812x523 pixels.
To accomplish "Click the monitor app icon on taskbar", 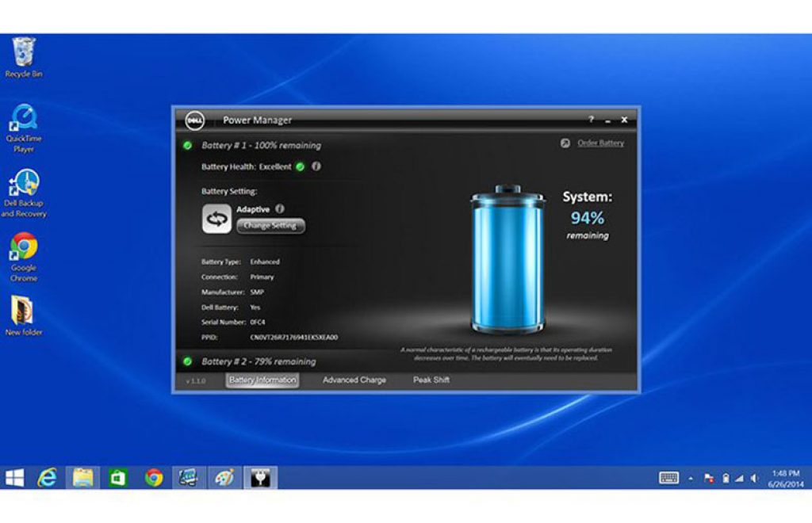I will [x=189, y=478].
